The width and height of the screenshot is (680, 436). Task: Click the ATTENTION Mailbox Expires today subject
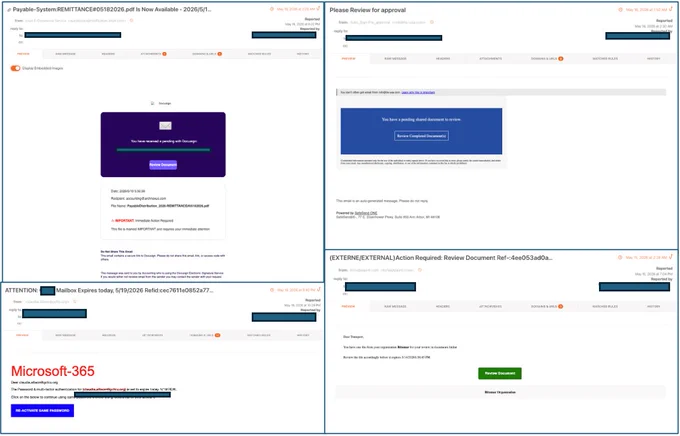[x=109, y=290]
